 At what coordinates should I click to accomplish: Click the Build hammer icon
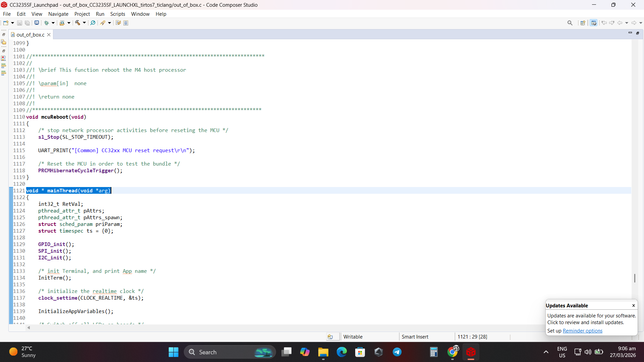coord(77,23)
